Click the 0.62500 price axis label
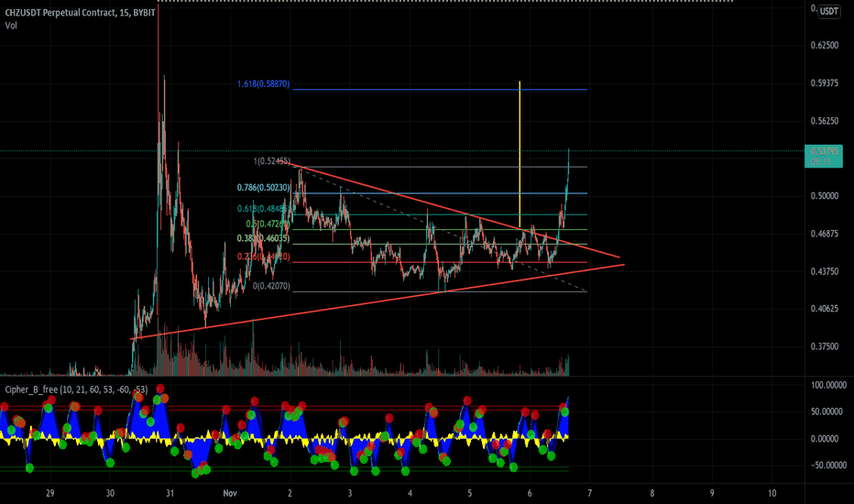The width and height of the screenshot is (854, 504). [x=825, y=45]
